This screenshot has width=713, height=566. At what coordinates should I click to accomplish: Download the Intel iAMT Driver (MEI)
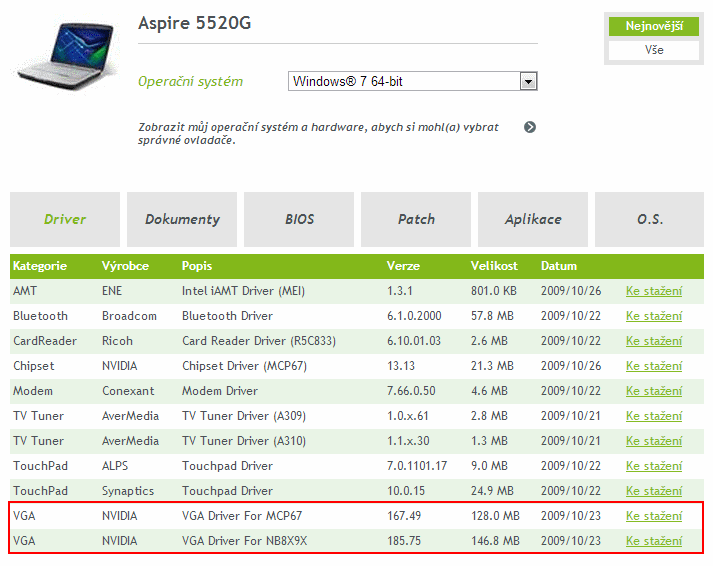[x=654, y=291]
